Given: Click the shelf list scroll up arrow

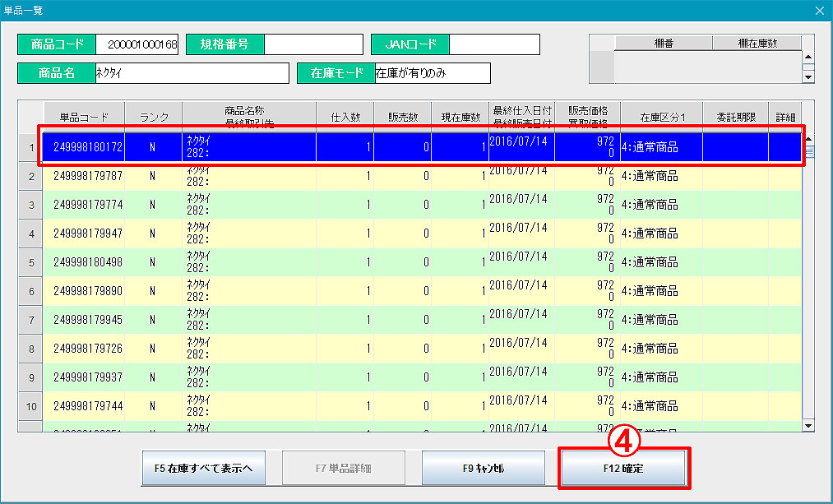Looking at the screenshot, I should pyautogui.click(x=808, y=58).
